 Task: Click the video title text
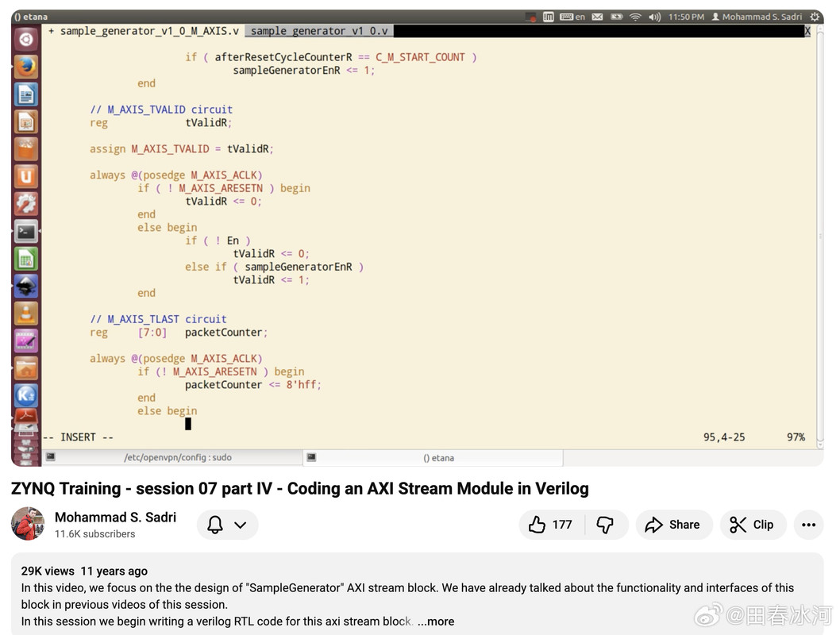pos(299,489)
